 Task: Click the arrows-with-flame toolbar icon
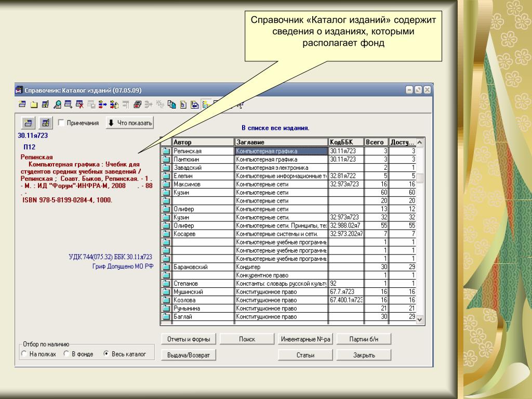(x=114, y=104)
